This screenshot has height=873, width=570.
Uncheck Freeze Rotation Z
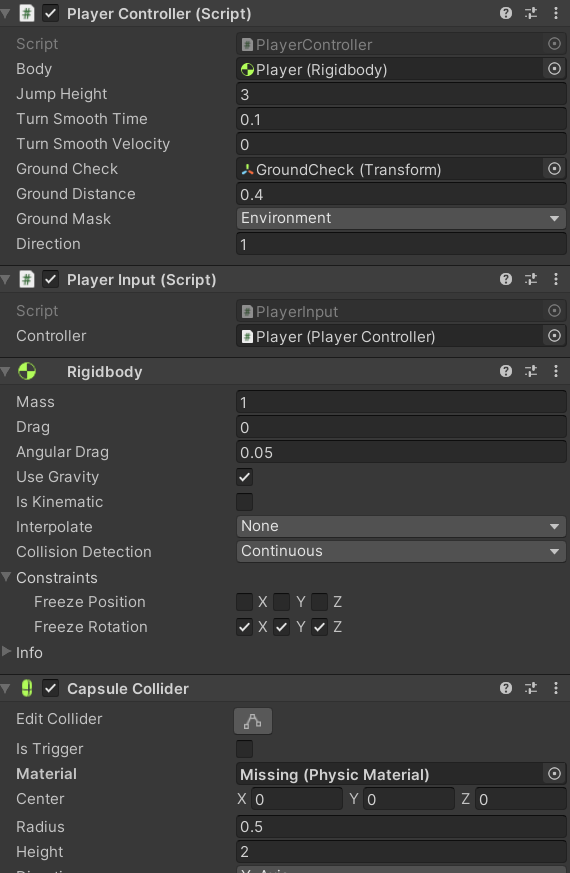(320, 627)
